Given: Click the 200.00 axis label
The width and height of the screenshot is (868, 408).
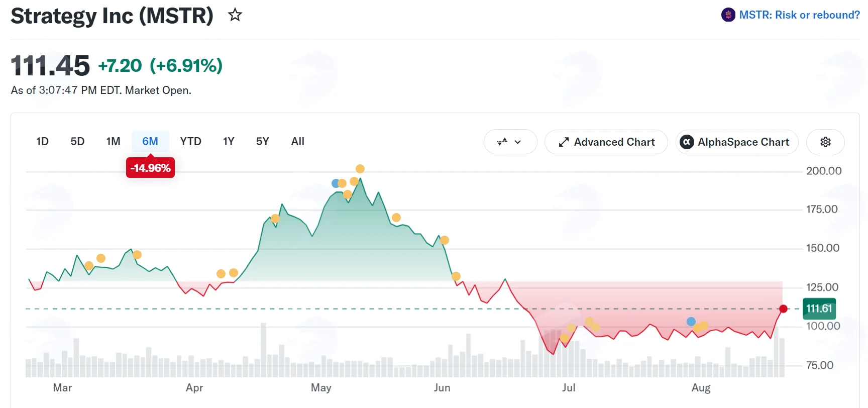Looking at the screenshot, I should 824,171.
